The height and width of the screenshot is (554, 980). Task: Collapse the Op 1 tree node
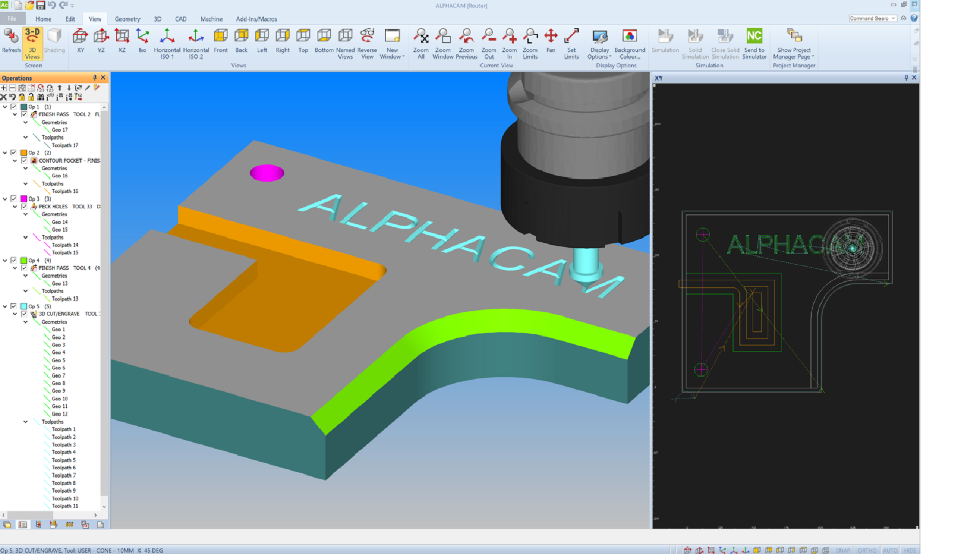5,107
